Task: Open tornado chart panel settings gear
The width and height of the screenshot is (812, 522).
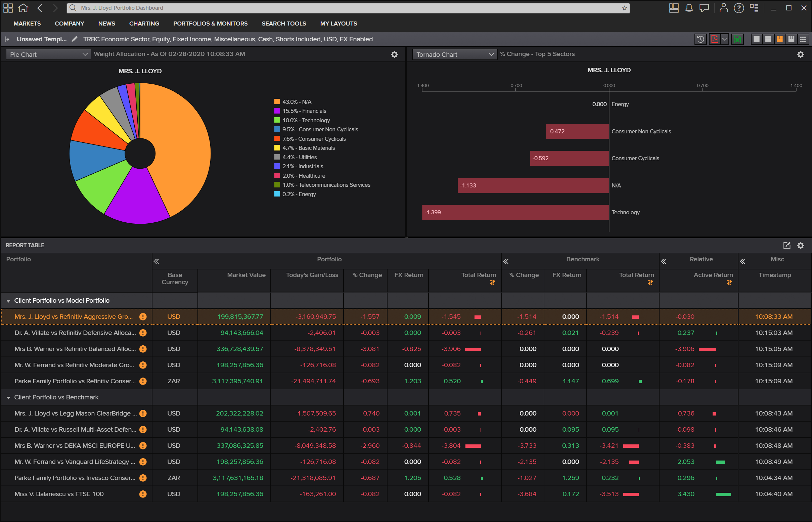Action: click(x=801, y=54)
